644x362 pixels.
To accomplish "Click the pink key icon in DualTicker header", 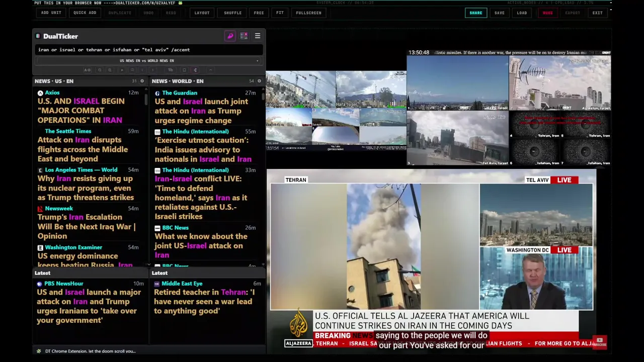I will [230, 36].
